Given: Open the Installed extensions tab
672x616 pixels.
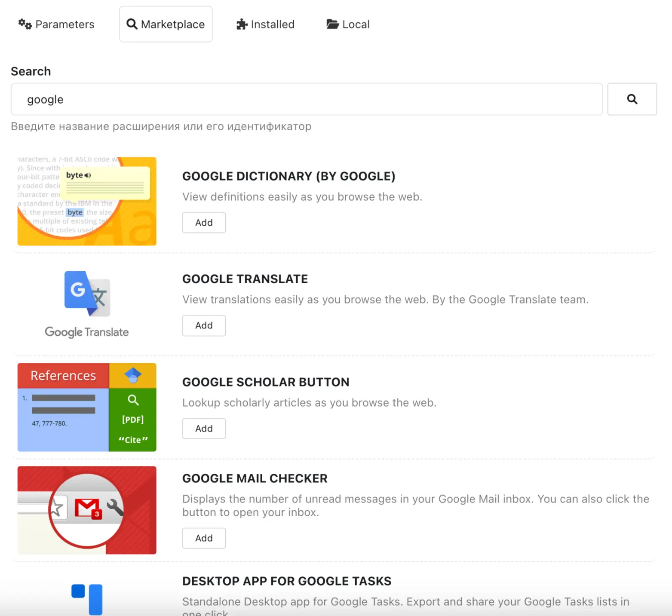Looking at the screenshot, I should click(x=265, y=25).
